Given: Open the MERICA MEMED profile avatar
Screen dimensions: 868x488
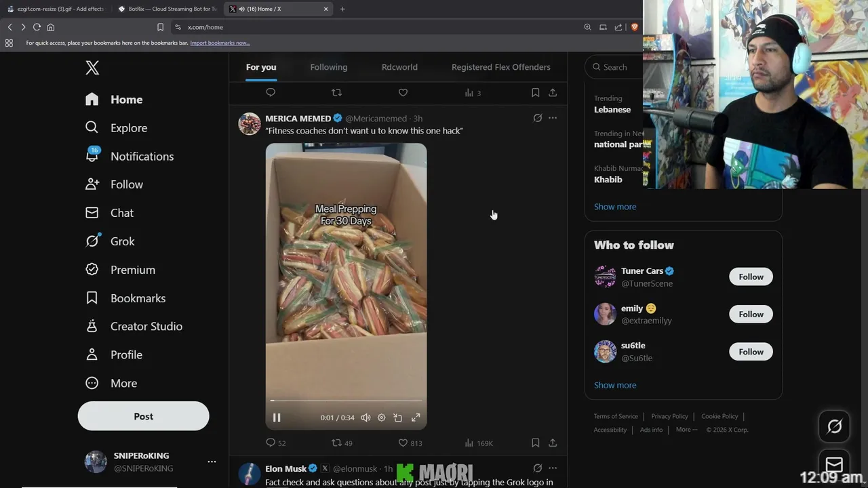Looking at the screenshot, I should click(250, 124).
